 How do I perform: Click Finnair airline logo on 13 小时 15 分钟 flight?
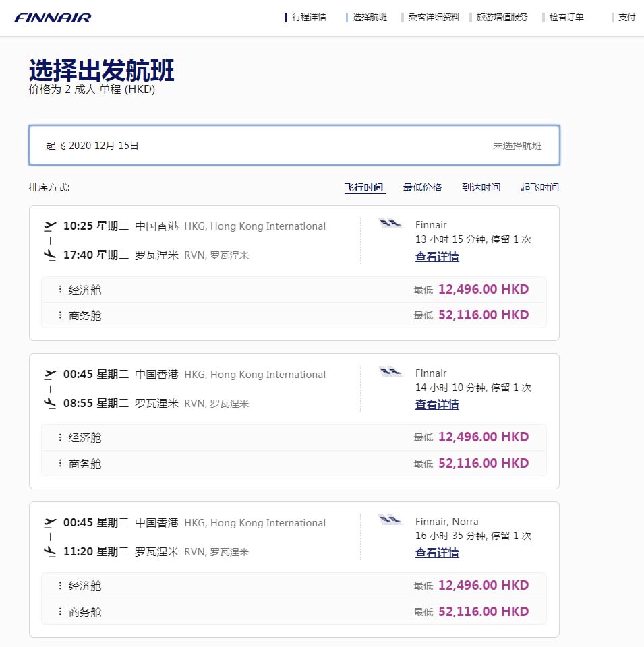point(390,224)
